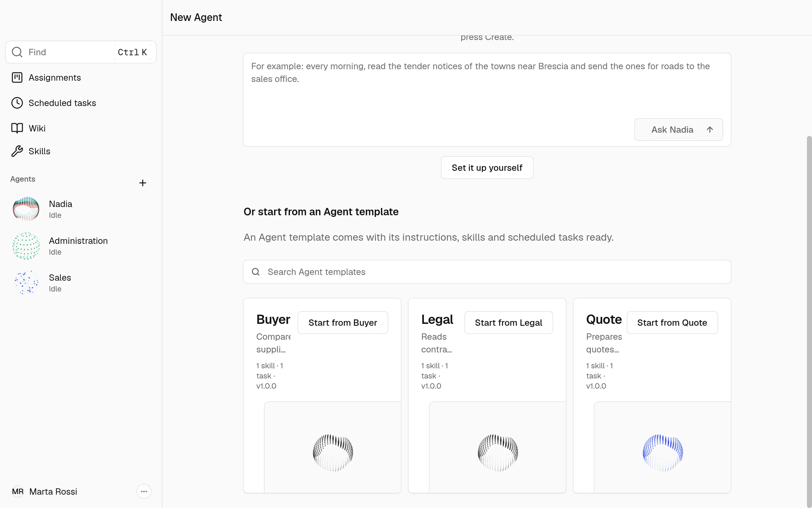Click the blue Quote template preview orb

tap(663, 452)
